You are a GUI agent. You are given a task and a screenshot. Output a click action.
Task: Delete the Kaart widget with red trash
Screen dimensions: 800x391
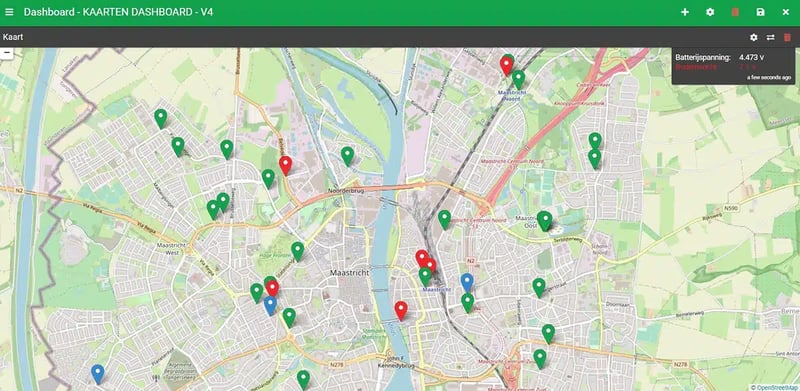click(x=787, y=37)
